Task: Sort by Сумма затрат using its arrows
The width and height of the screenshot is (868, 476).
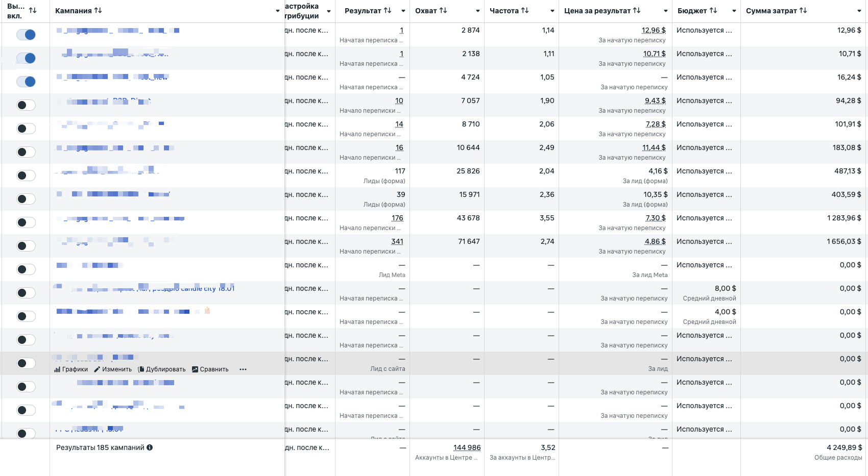Action: pyautogui.click(x=803, y=11)
